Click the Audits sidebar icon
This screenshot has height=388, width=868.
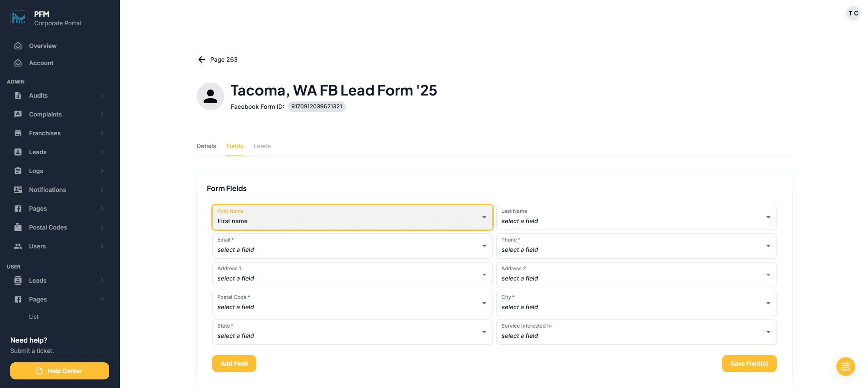pos(18,96)
